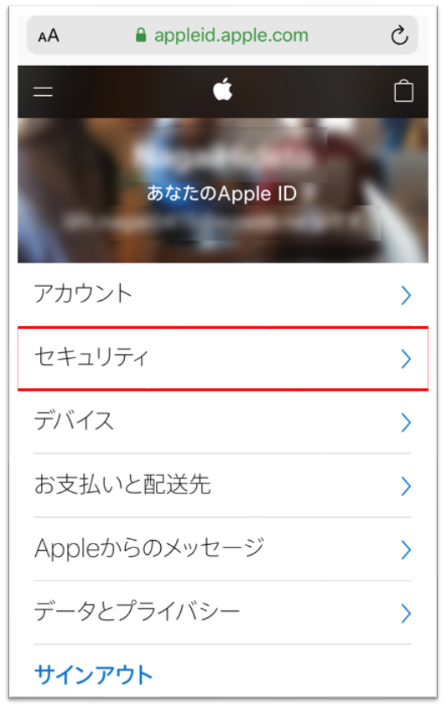Open Appleからのメッセージ section
The width and height of the screenshot is (445, 708).
coord(222,550)
